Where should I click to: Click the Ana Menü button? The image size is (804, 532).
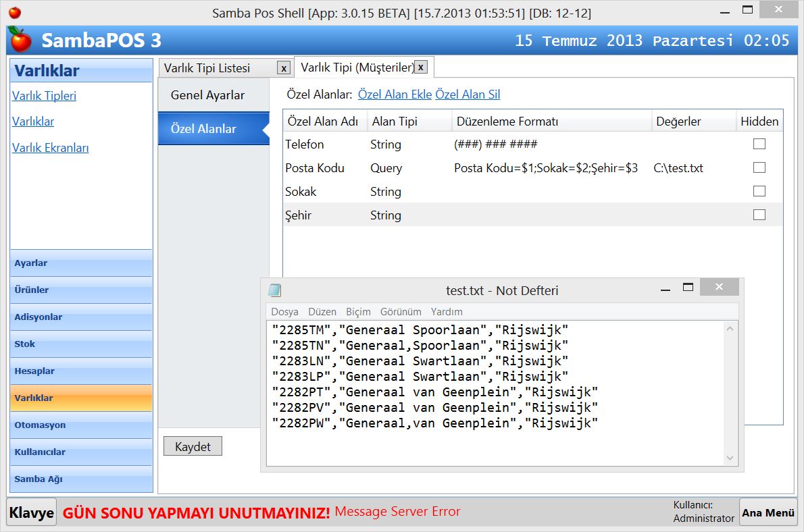pyautogui.click(x=768, y=512)
